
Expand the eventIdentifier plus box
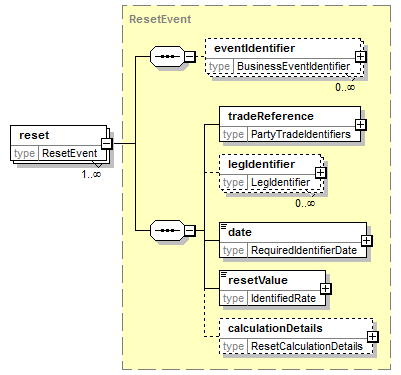pyautogui.click(x=360, y=57)
